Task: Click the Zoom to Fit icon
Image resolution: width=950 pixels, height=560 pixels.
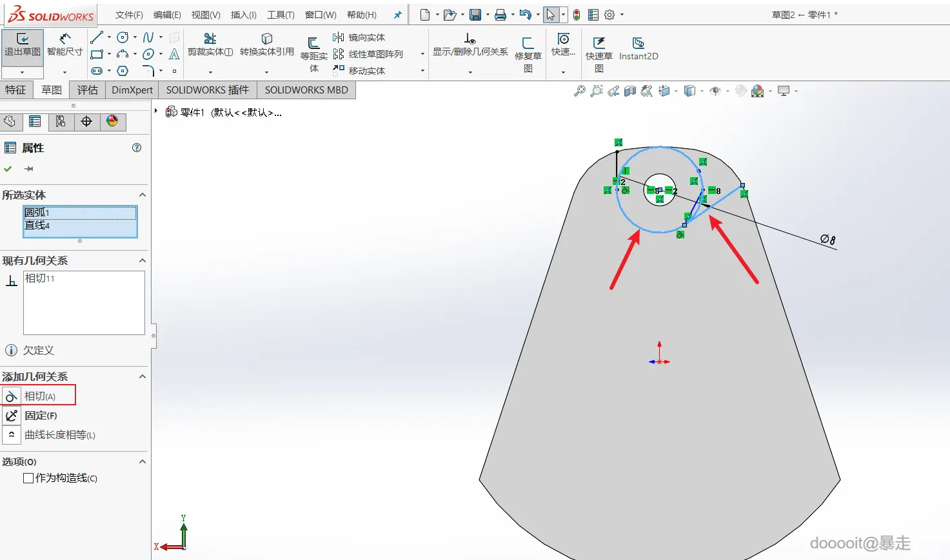Action: tap(580, 91)
